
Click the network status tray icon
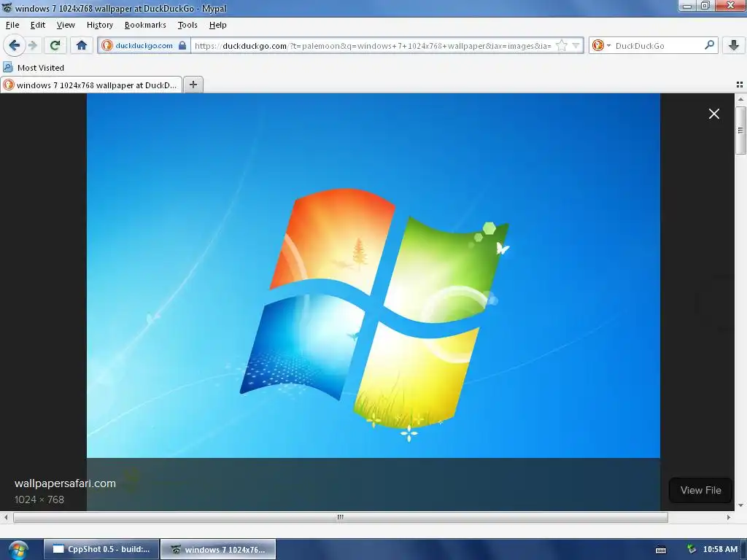click(691, 550)
